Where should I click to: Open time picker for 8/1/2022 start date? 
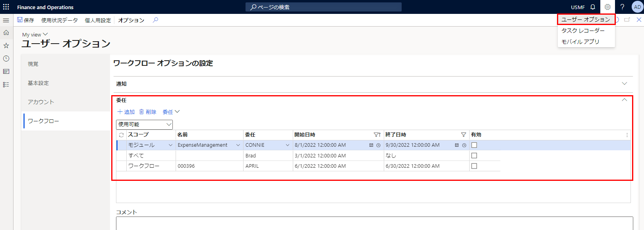click(x=378, y=145)
